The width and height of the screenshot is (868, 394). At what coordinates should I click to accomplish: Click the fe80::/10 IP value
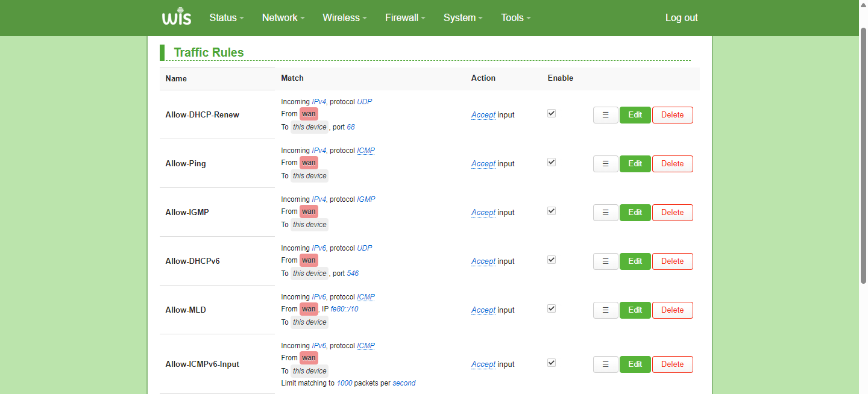345,309
